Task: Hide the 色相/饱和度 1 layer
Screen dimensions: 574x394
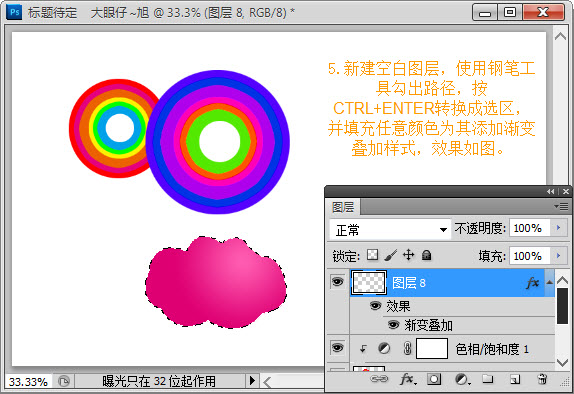Action: point(337,348)
